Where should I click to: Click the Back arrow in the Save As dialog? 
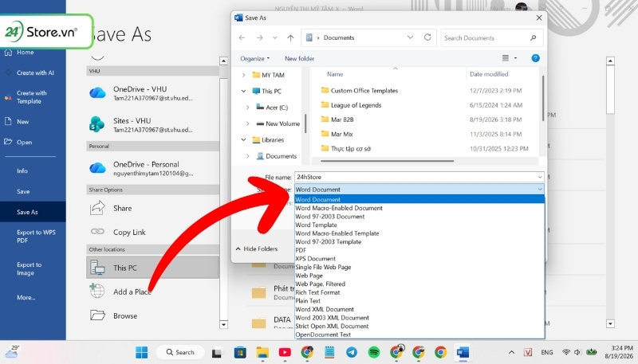tap(242, 37)
